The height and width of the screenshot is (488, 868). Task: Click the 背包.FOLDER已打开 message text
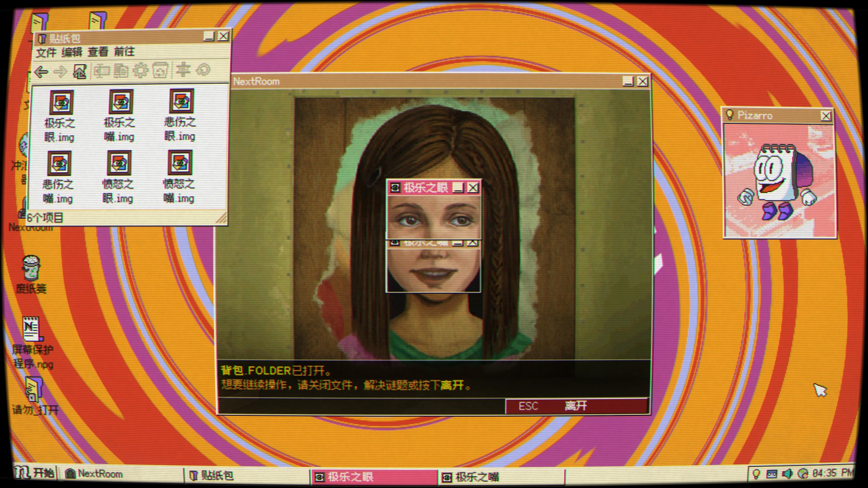click(x=276, y=371)
